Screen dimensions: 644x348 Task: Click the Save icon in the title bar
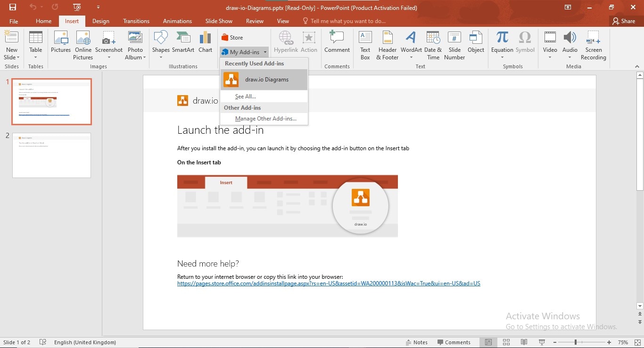[x=13, y=7]
